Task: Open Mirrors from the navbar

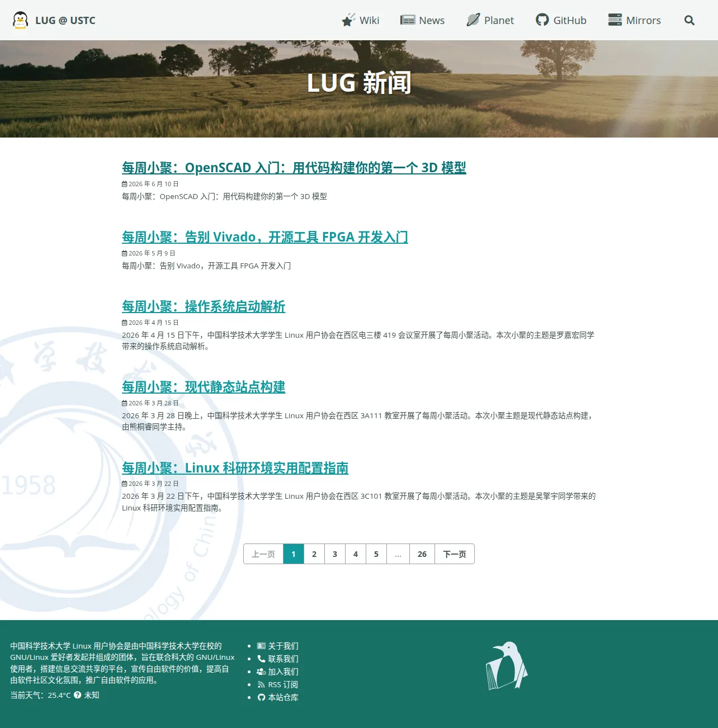Action: coord(635,20)
